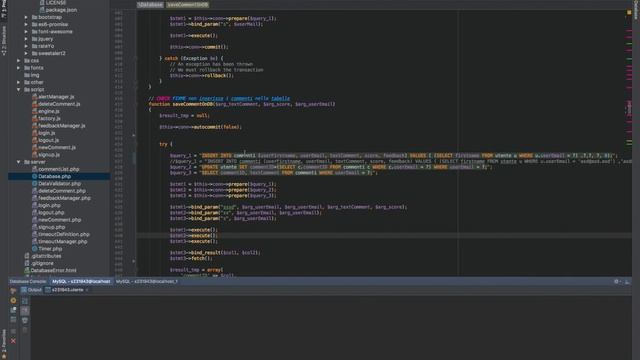Screen dimensions: 640x360
Task: Open the Structure tool window tab
Action: [x=4, y=40]
